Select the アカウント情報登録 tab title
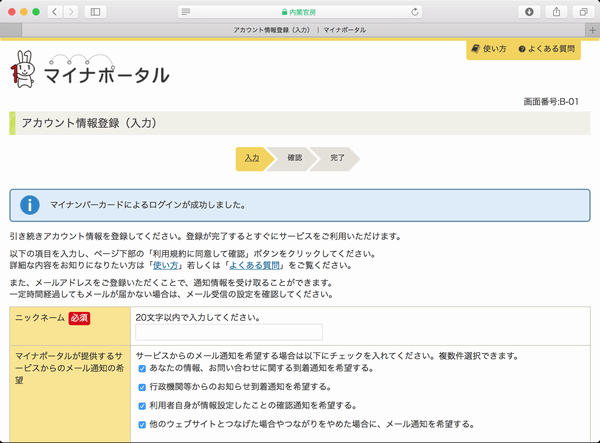 (x=300, y=30)
